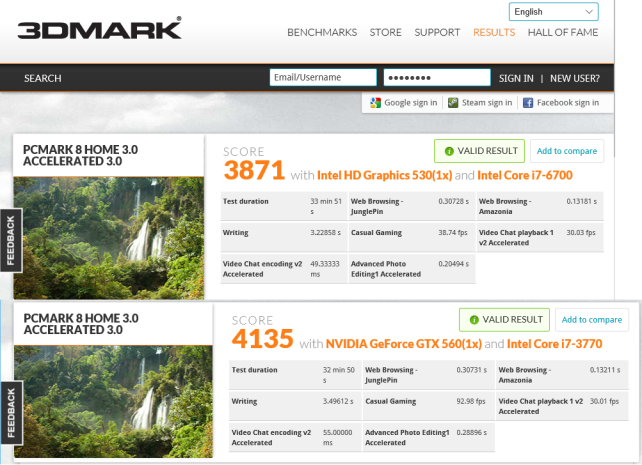
Task: Click the Steam sign in text link
Action: point(487,103)
